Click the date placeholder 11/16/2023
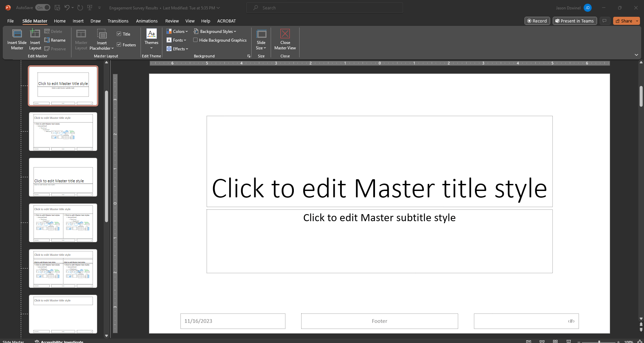644x343 pixels. point(233,321)
